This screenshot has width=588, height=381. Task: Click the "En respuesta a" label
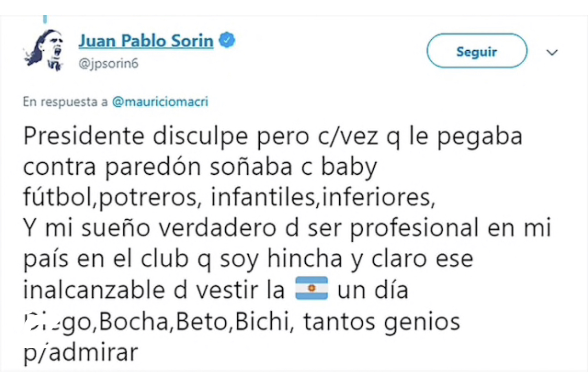(65, 102)
